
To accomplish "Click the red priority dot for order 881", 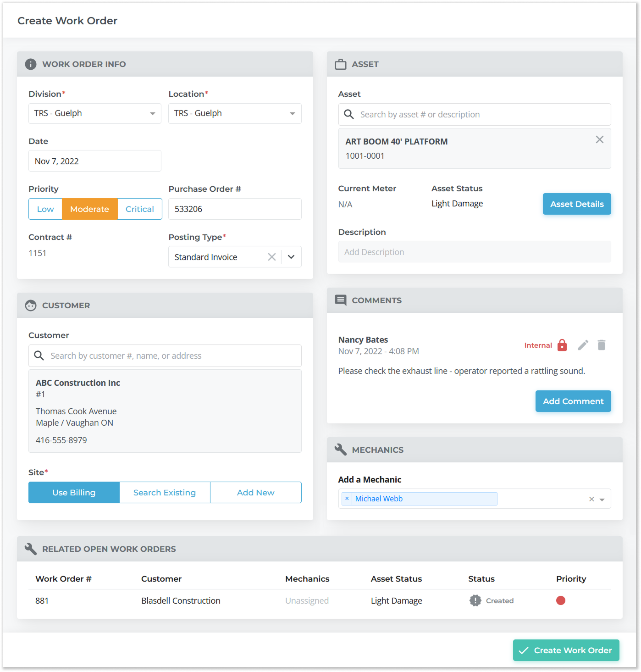I will click(x=560, y=600).
